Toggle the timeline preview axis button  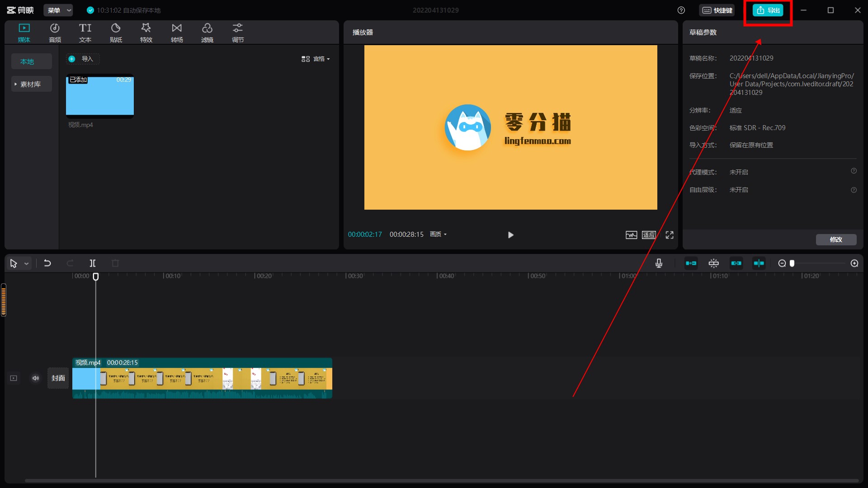pyautogui.click(x=759, y=263)
